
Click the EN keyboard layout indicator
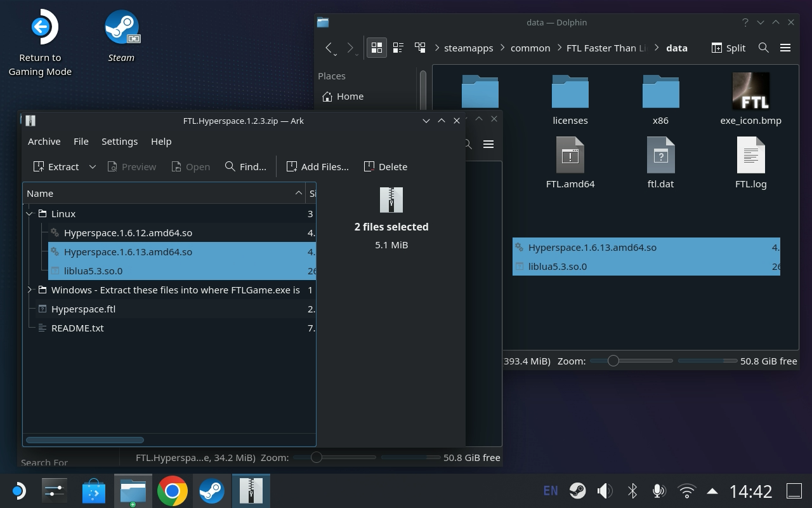click(551, 491)
